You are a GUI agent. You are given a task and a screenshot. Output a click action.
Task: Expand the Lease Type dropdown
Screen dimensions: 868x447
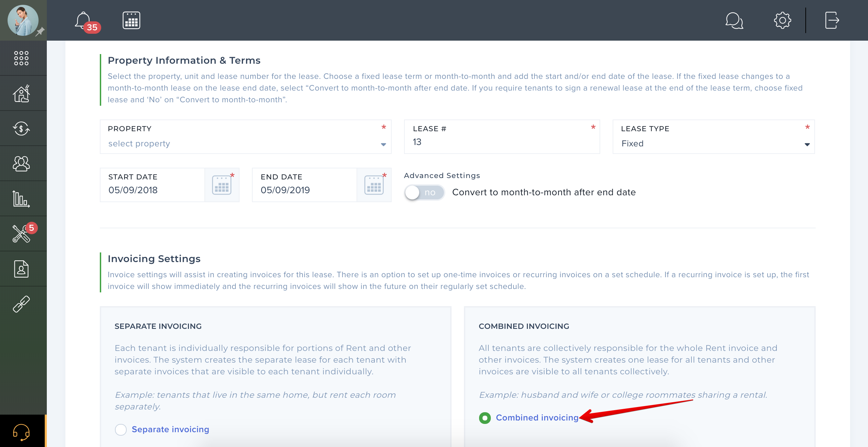(x=714, y=137)
